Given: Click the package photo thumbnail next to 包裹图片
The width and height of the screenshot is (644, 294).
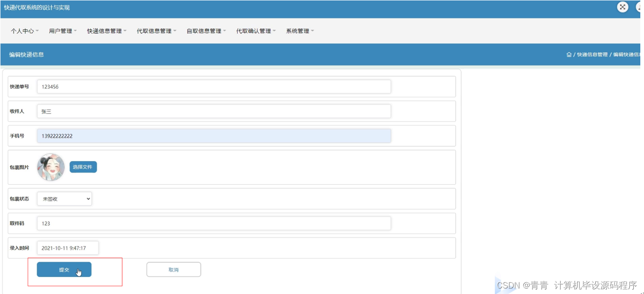Looking at the screenshot, I should (51, 167).
